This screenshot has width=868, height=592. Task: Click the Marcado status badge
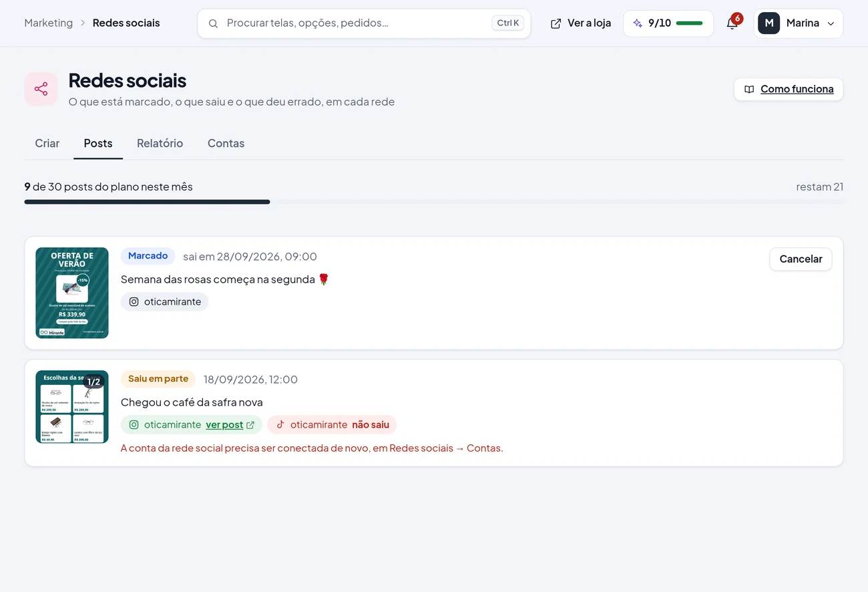(x=148, y=256)
